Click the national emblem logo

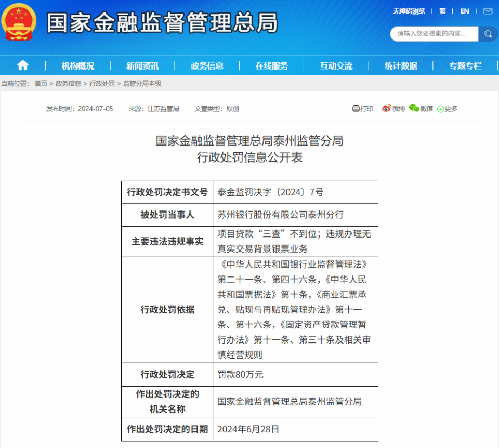19,22
